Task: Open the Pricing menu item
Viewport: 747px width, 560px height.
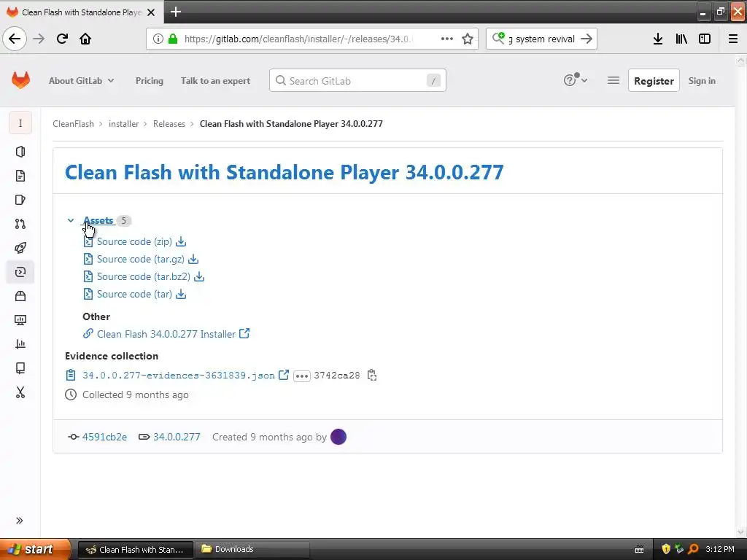Action: 149,81
